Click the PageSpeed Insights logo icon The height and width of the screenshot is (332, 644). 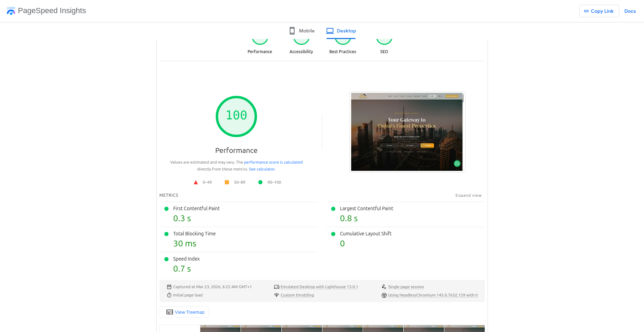coord(11,11)
